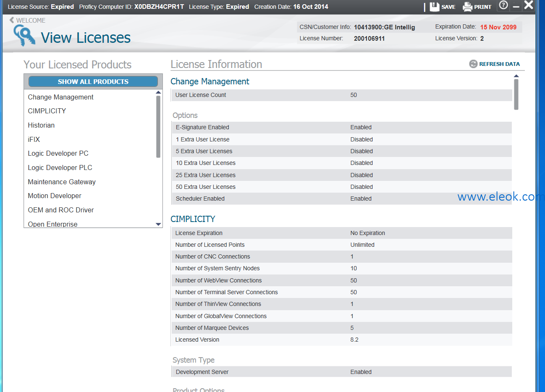Click the 1 Extra User License row
The image size is (545, 392).
pyautogui.click(x=341, y=139)
